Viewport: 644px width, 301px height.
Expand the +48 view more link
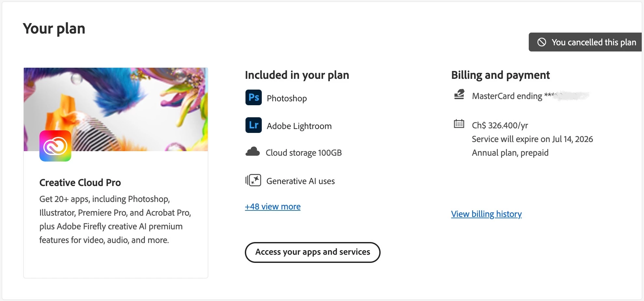tap(273, 207)
